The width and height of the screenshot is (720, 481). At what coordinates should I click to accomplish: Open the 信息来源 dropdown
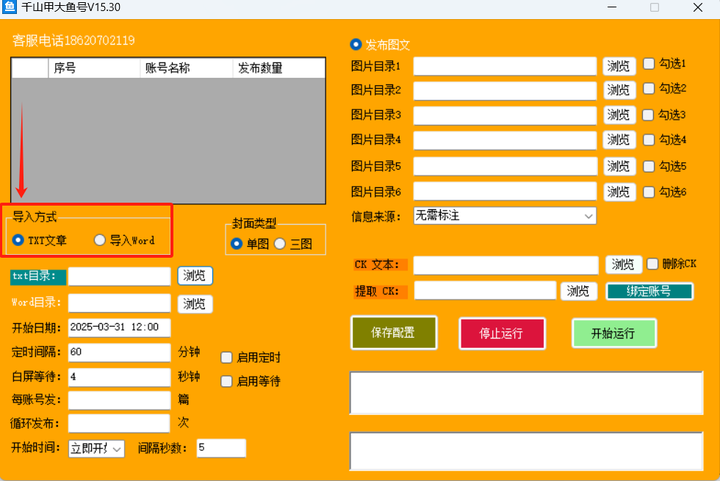pos(505,216)
